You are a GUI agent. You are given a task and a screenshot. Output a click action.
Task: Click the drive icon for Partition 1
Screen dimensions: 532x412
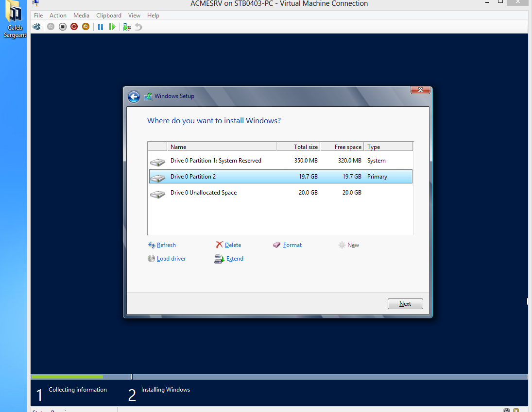pos(158,162)
